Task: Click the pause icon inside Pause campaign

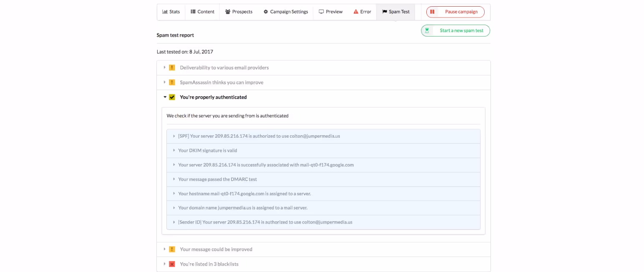Action: 432,12
